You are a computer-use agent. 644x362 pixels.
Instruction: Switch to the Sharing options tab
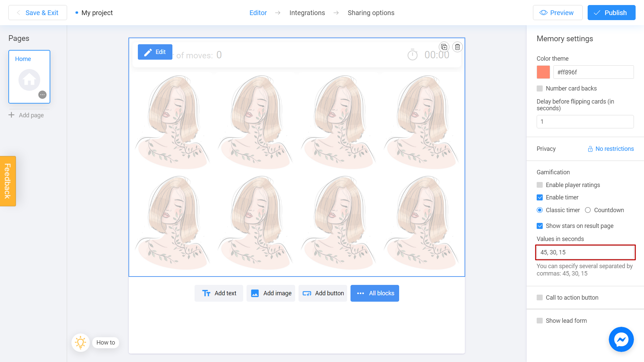371,13
